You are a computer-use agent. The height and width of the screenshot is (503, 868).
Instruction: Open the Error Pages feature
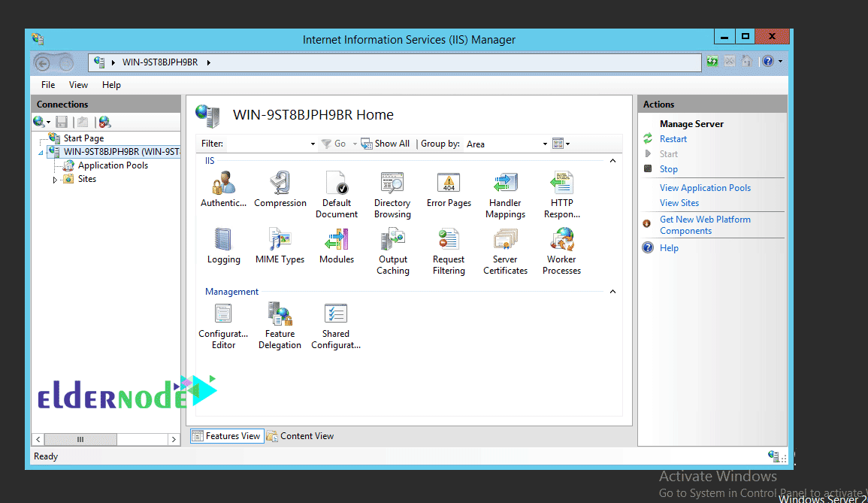point(449,189)
